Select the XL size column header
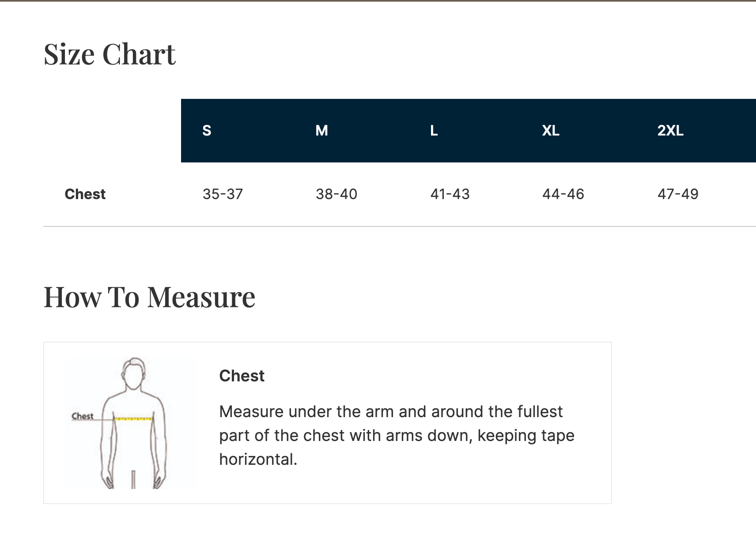Viewport: 756px width, 550px height. (551, 131)
